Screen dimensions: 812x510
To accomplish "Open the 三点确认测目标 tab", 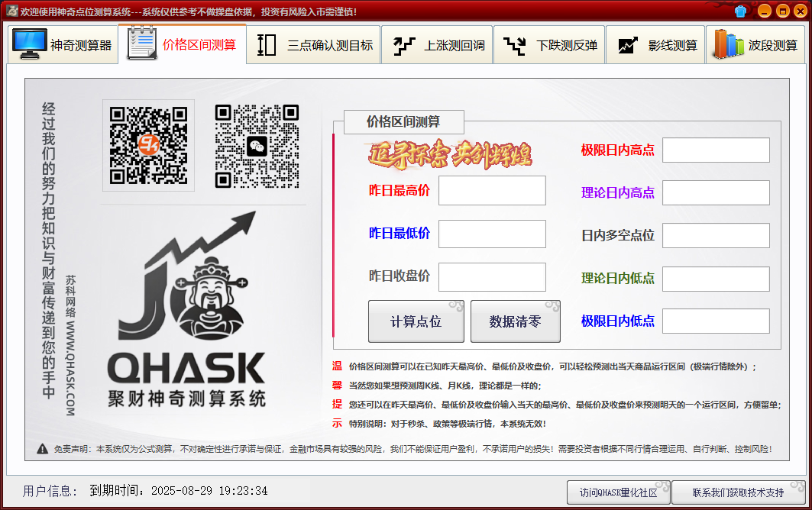I will point(313,45).
